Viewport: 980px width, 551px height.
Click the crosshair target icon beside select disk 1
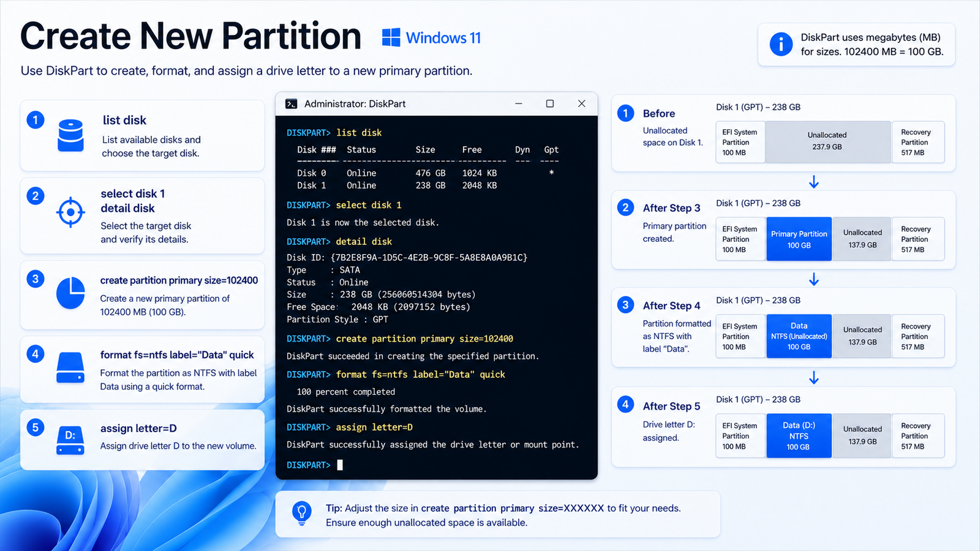(70, 212)
